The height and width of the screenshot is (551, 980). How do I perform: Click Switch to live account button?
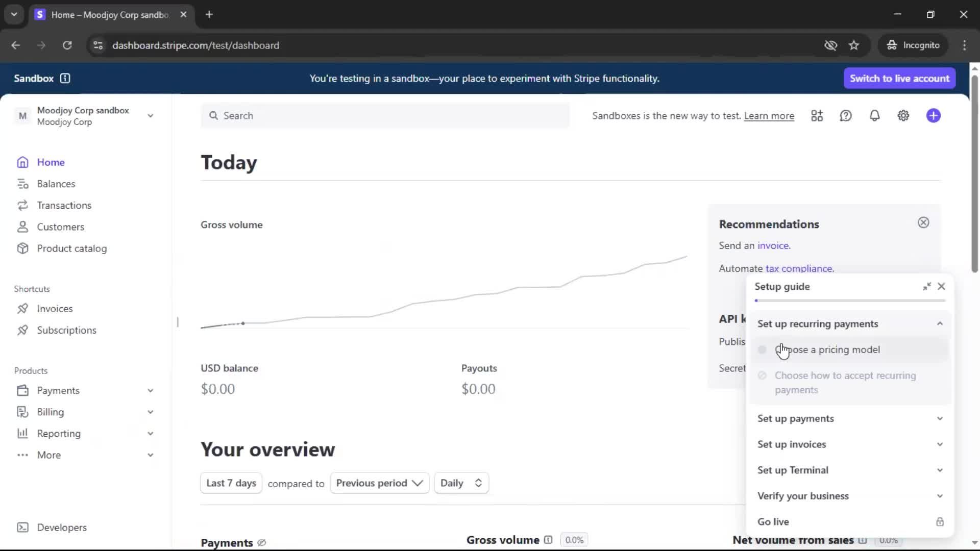tap(899, 78)
